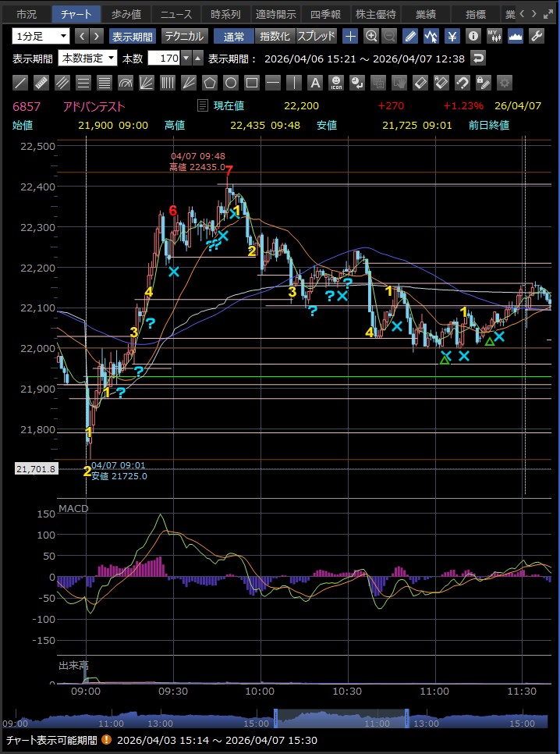Viewport: 560px width, 754px height.
Task: Open the info icon in toolbar
Action: pyautogui.click(x=473, y=36)
